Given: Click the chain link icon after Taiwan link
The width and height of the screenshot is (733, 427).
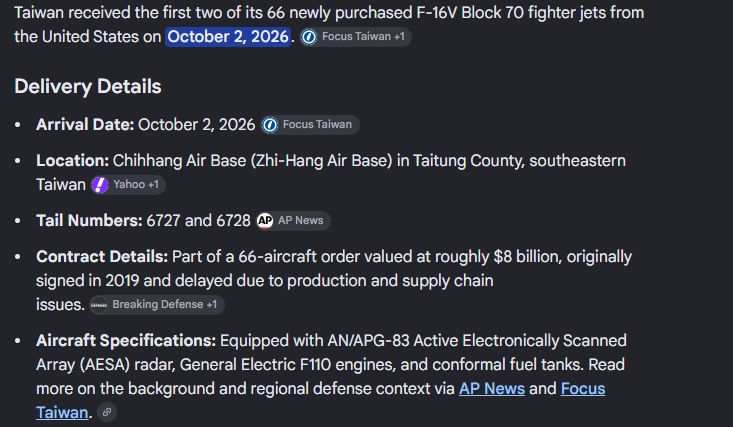Looking at the screenshot, I should click(x=107, y=413).
